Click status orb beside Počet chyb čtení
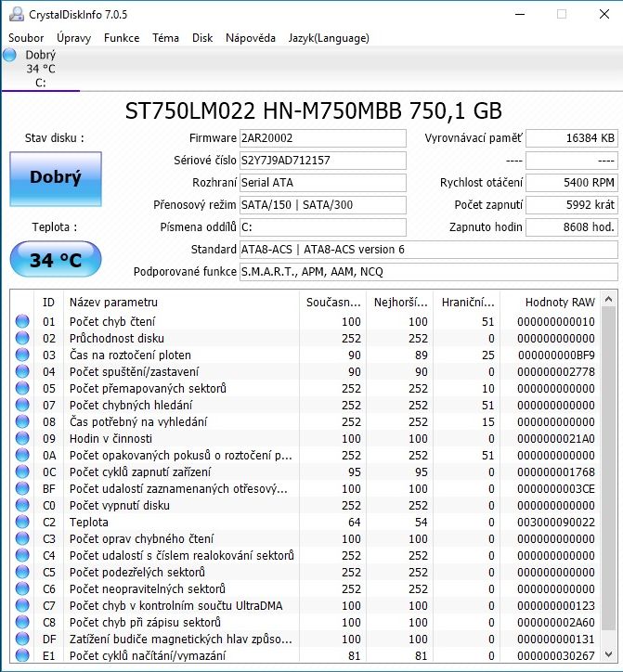The height and width of the screenshot is (672, 623). 22,322
